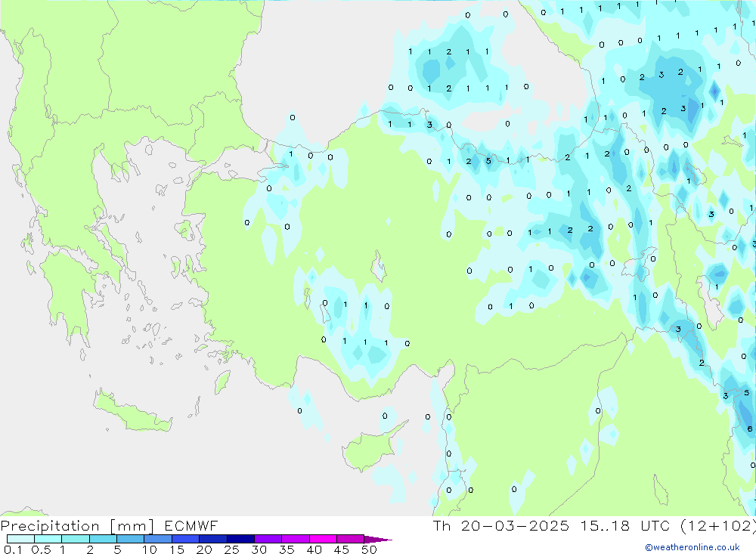This screenshot has height=554, width=756.
Task: Select the 35–40 mm legend swatch
Action: tap(295, 539)
